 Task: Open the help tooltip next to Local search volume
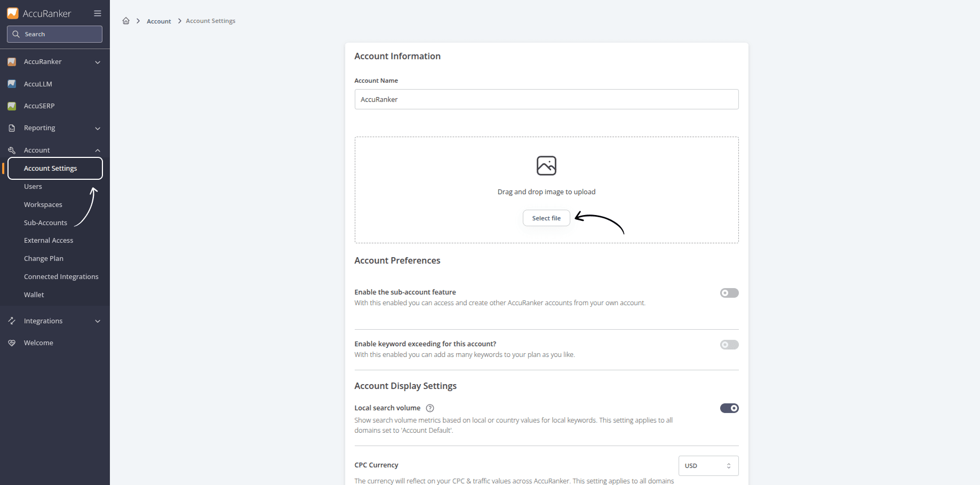[x=430, y=408]
